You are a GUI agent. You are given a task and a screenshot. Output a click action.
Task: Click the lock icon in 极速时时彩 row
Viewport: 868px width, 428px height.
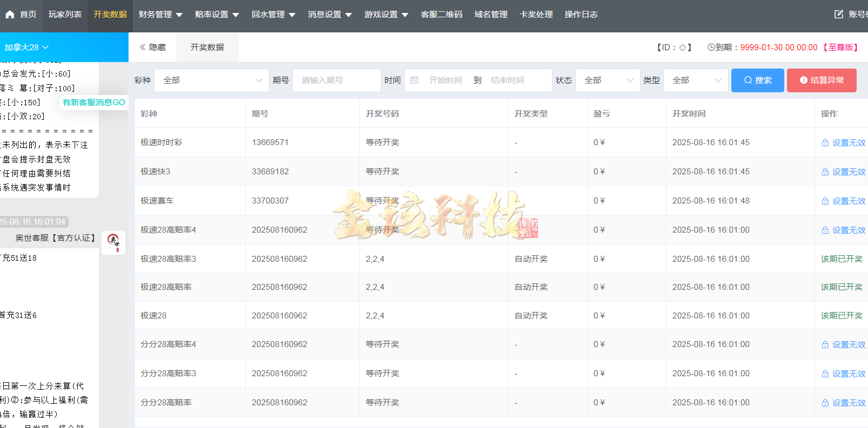[825, 143]
